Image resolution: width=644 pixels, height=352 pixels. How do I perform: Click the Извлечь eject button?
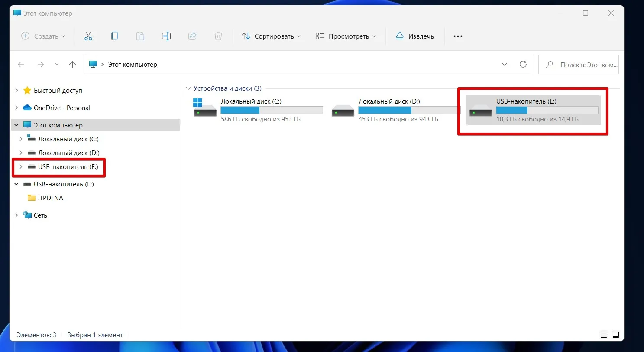(x=415, y=36)
